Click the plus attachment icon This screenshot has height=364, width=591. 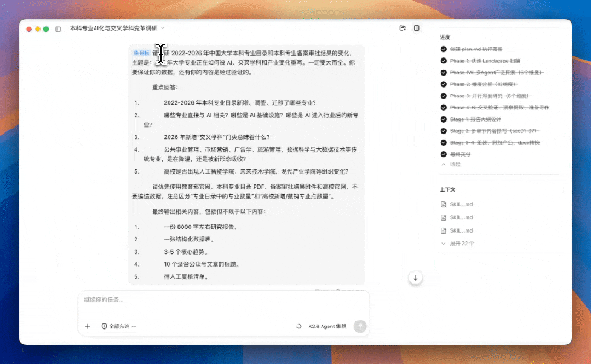[88, 326]
